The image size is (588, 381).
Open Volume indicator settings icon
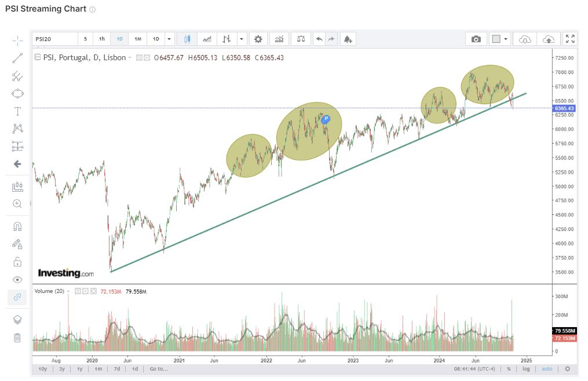(86, 291)
